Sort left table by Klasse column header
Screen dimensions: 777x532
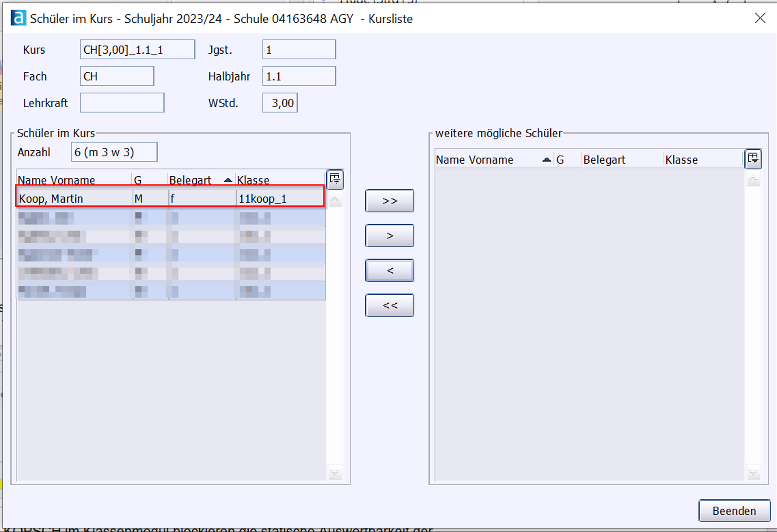pyautogui.click(x=253, y=180)
